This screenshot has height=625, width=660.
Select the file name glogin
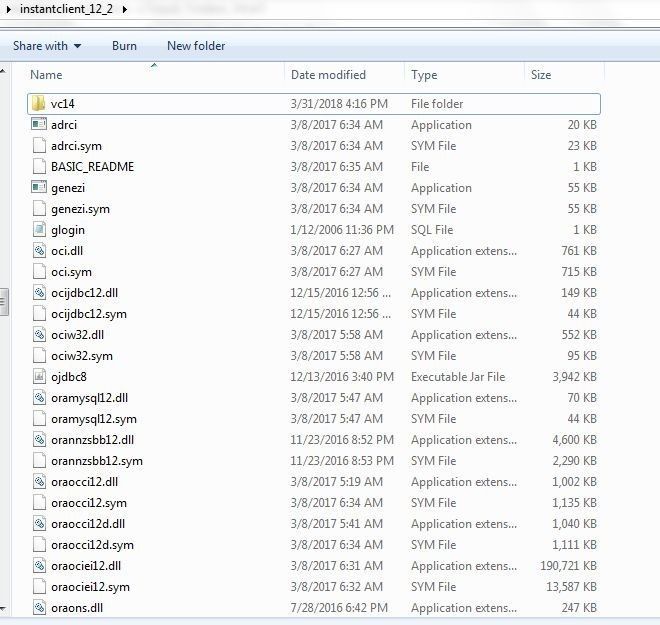[x=68, y=230]
